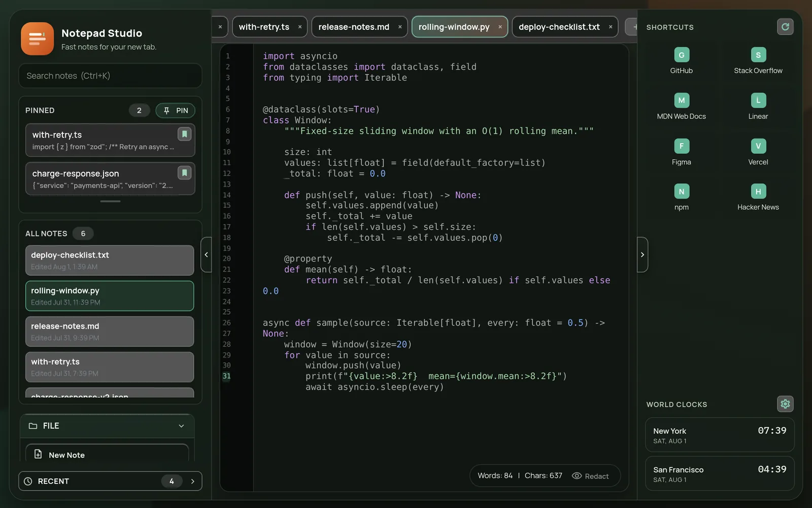Toggle Redact mode with eye icon
Image resolution: width=812 pixels, height=508 pixels.
pos(590,476)
